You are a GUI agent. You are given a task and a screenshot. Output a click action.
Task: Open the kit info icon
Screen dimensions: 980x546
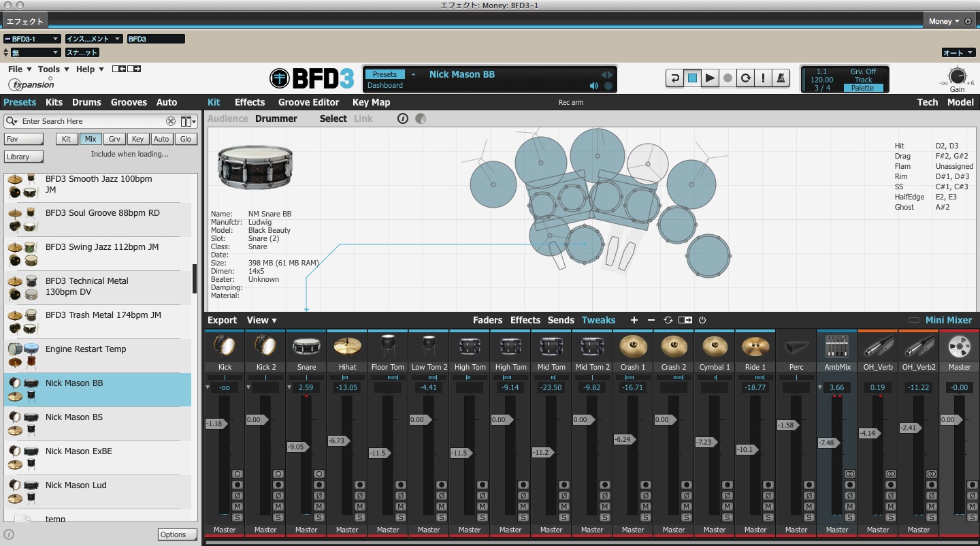(403, 118)
